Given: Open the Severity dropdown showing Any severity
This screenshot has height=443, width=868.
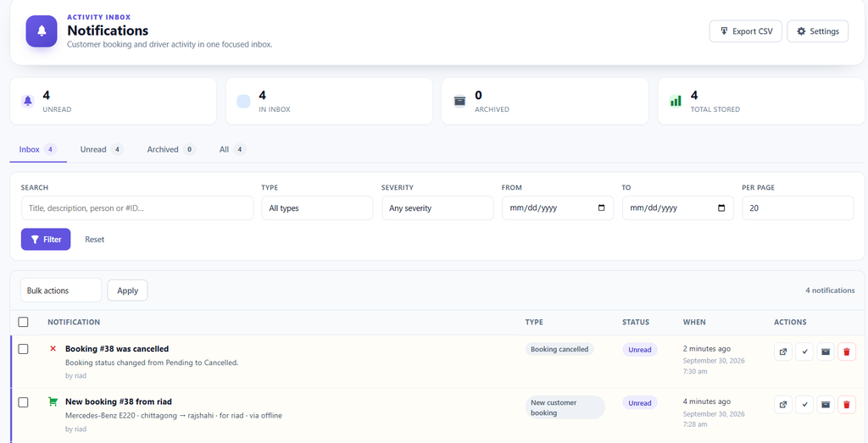Looking at the screenshot, I should click(437, 208).
